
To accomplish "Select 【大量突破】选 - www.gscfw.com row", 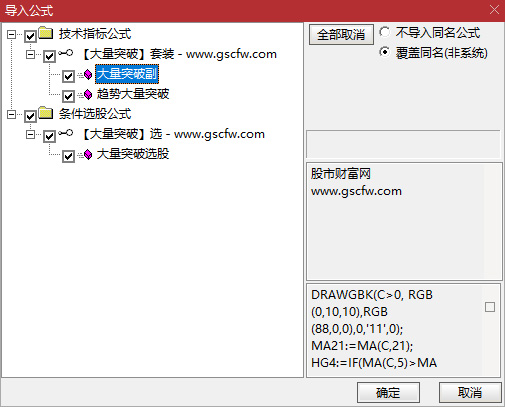I will pos(174,134).
